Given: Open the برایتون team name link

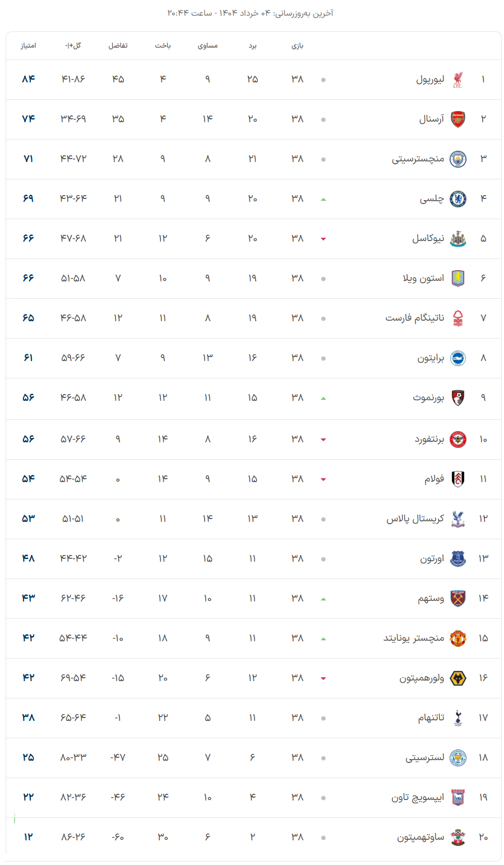Looking at the screenshot, I should (431, 358).
